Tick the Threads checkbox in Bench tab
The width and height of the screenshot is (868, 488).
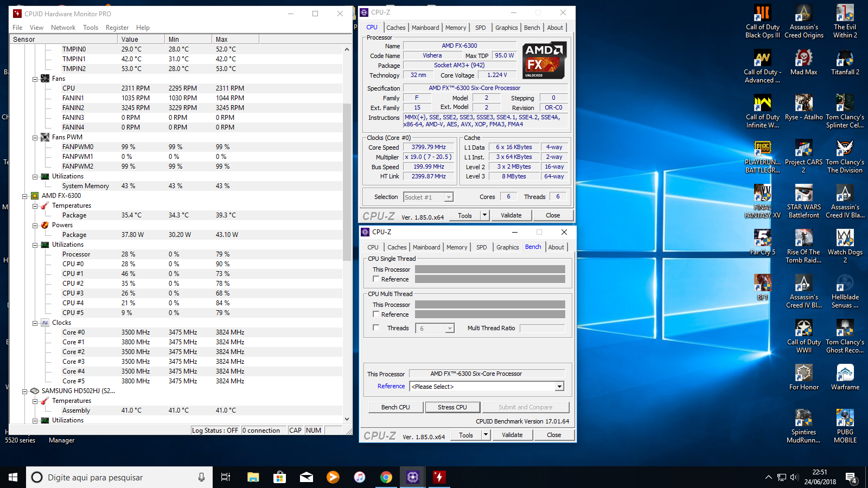coord(376,328)
